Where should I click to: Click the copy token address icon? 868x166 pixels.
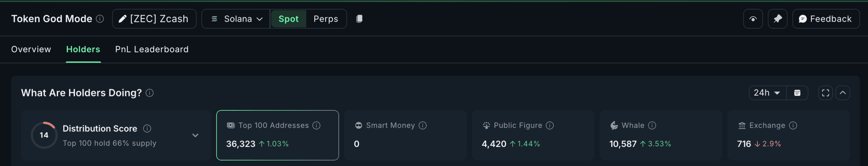click(359, 19)
